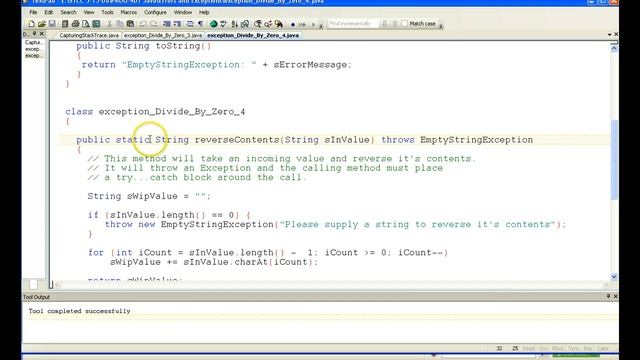This screenshot has height=360, width=640.
Task: Click the 'Ovr' status bar indicator
Action: 543,348
